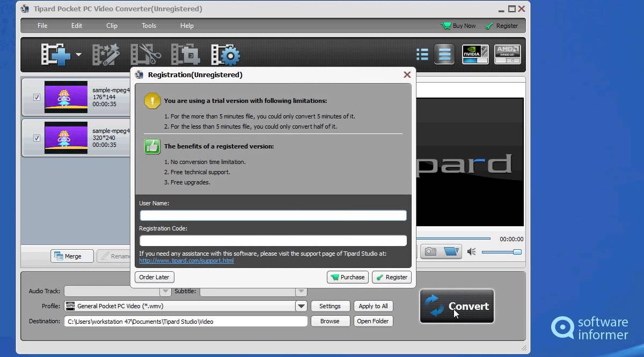Click the Profile Settings button
The image size is (644, 357).
330,306
